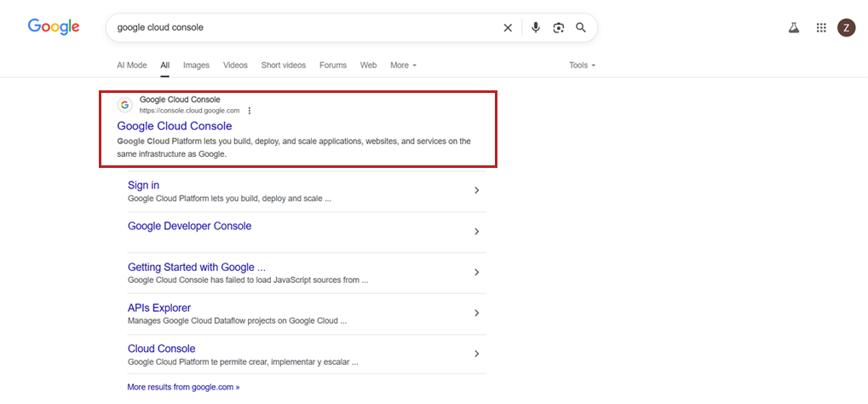This screenshot has height=404, width=868.
Task: Open the Tools dropdown
Action: click(x=583, y=66)
